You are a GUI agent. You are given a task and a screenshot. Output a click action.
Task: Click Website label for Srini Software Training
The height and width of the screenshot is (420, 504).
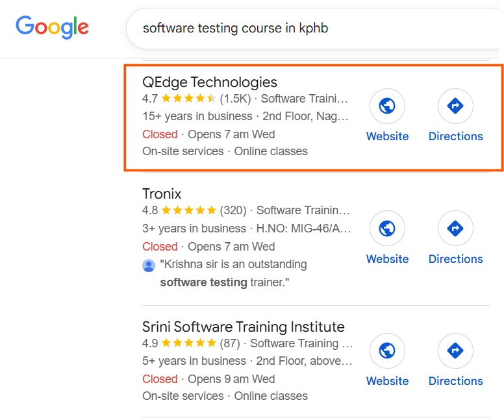click(x=387, y=381)
